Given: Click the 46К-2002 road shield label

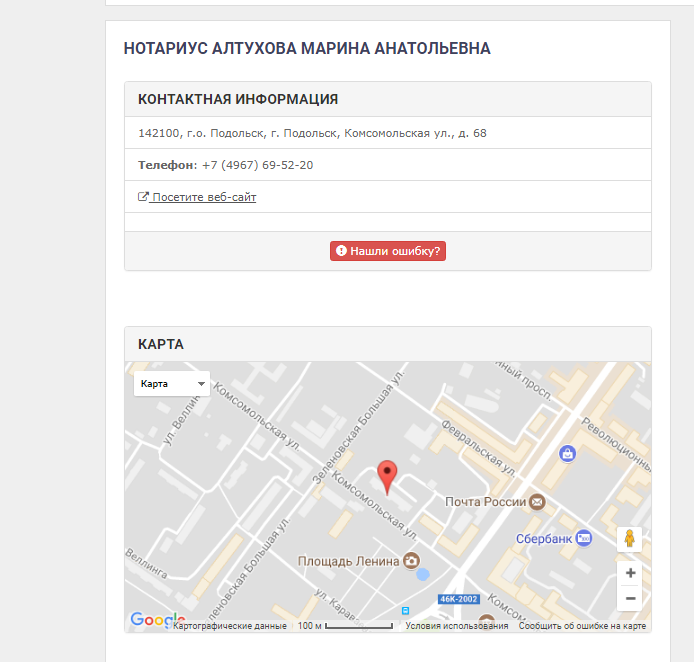Looking at the screenshot, I should coord(459,600).
